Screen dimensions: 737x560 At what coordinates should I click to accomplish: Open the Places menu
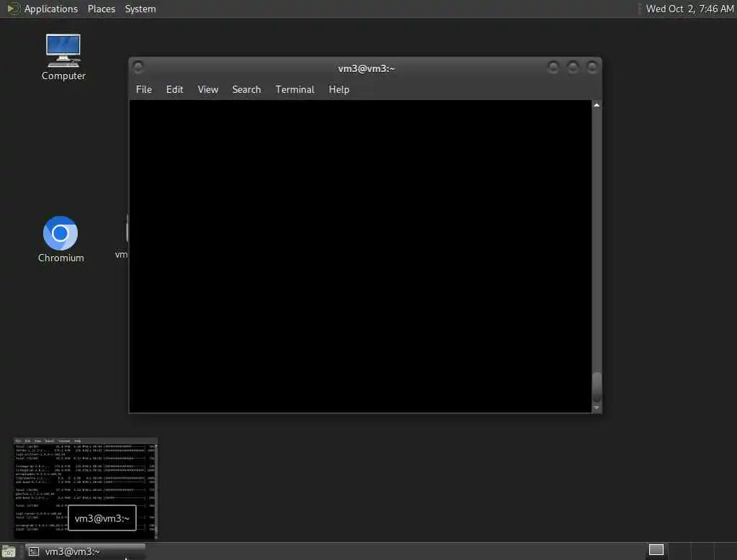tap(101, 9)
